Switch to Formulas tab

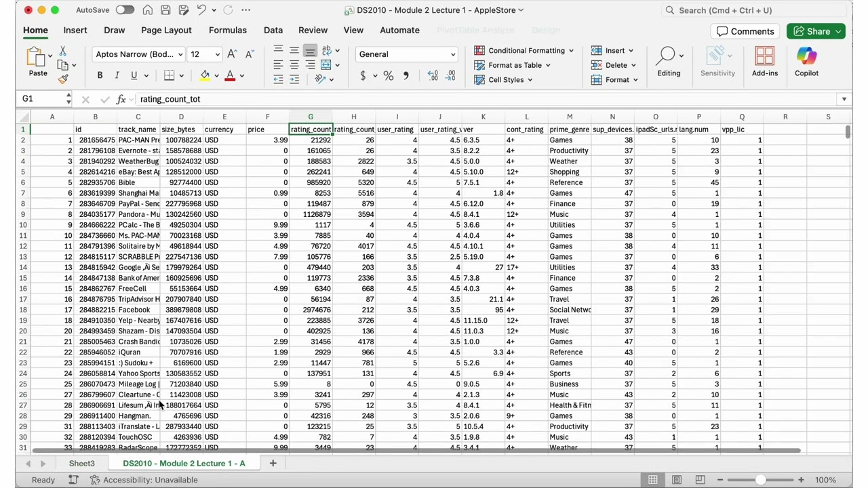227,30
